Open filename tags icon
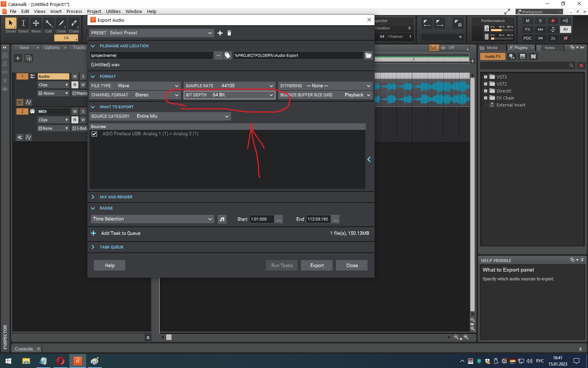This screenshot has height=368, width=588. click(227, 55)
